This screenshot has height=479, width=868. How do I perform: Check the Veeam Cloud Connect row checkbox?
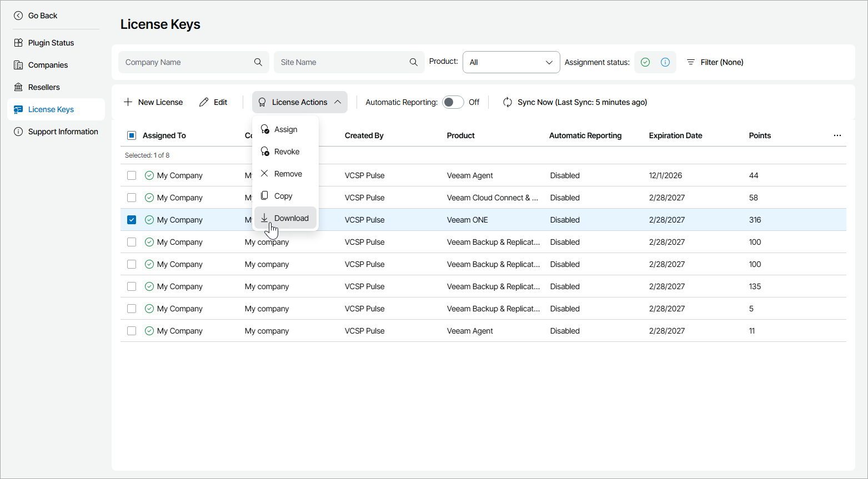coord(132,198)
